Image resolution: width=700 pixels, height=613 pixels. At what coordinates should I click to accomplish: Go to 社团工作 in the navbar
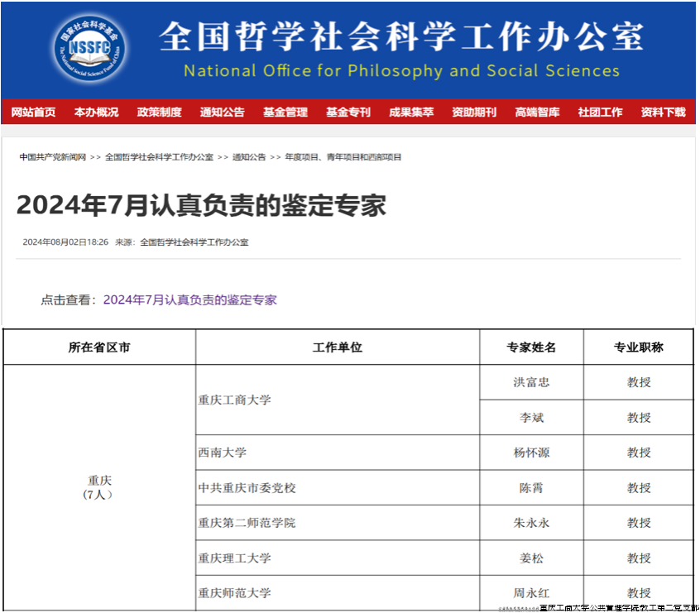click(600, 113)
